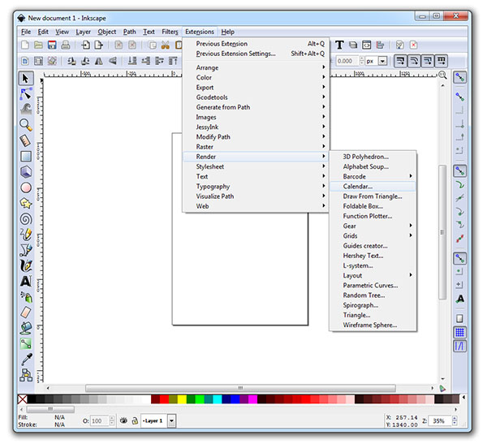Expand the Grids submenu
487x448 pixels.
pyautogui.click(x=373, y=236)
